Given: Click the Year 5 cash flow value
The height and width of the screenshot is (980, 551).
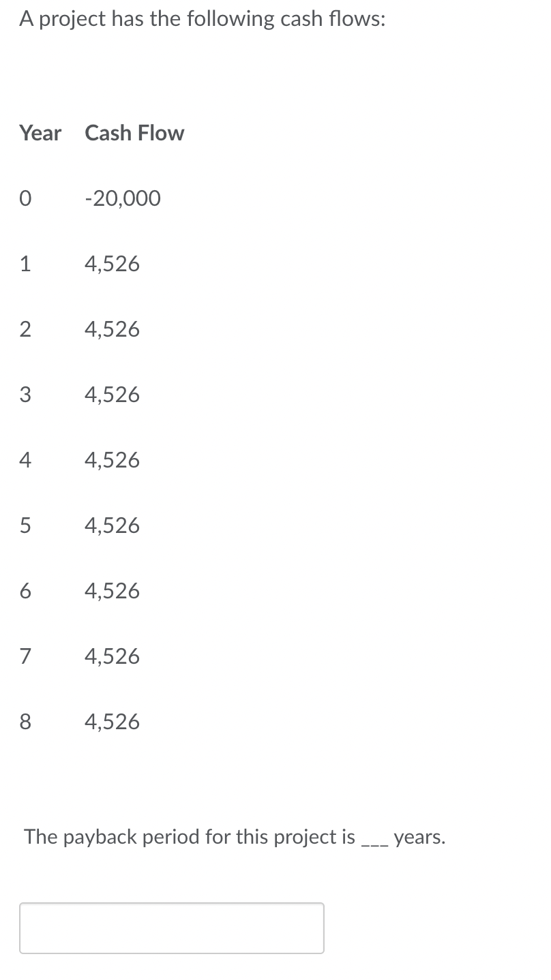Looking at the screenshot, I should [112, 525].
